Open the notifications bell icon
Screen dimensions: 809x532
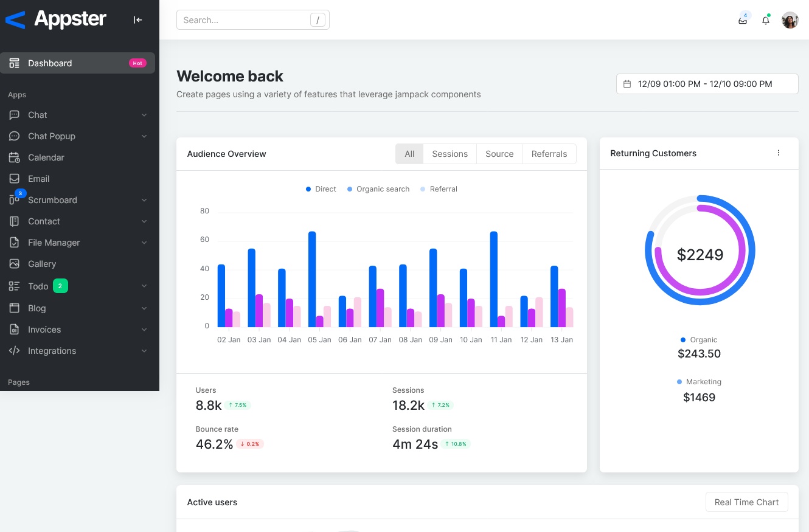pyautogui.click(x=766, y=20)
